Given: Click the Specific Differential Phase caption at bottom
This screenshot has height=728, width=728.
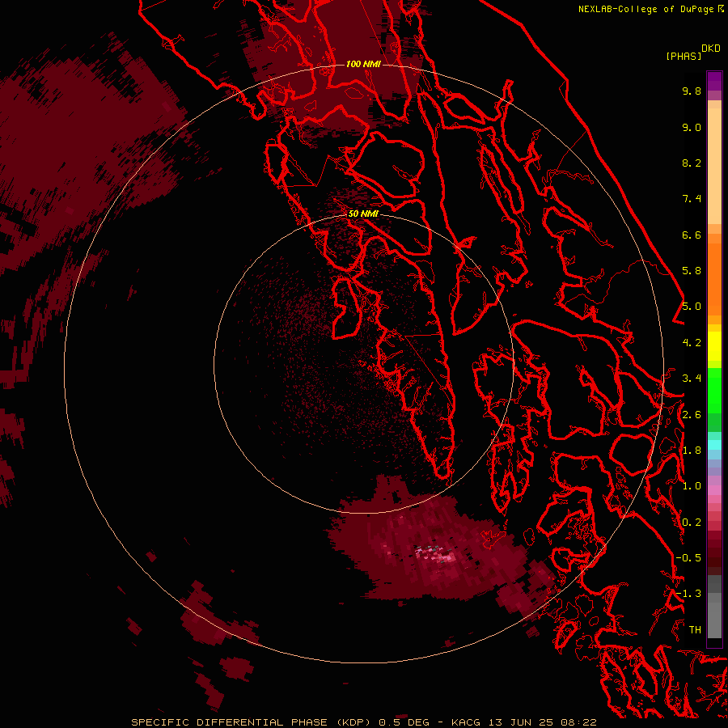Looking at the screenshot, I should pyautogui.click(x=363, y=722).
